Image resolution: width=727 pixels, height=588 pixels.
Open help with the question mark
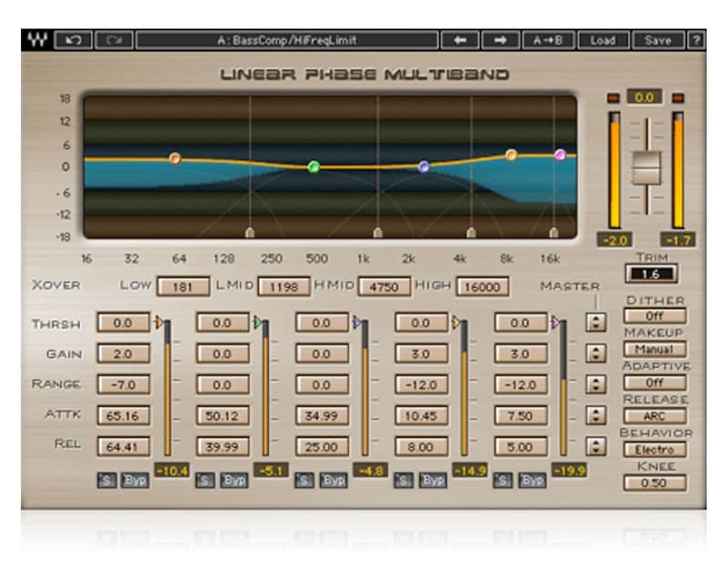pyautogui.click(x=696, y=40)
